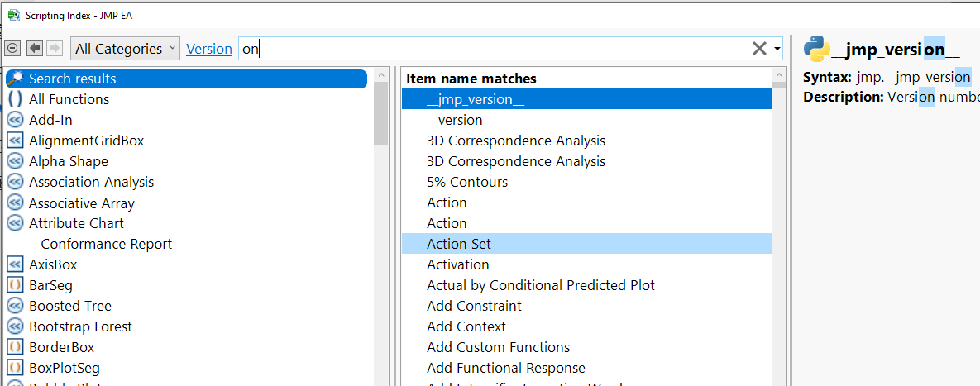Select the Action Set item
This screenshot has width=980, height=386.
click(459, 244)
